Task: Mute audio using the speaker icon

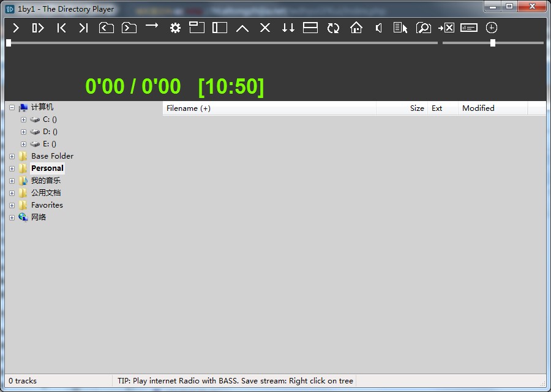Action: pyautogui.click(x=379, y=28)
